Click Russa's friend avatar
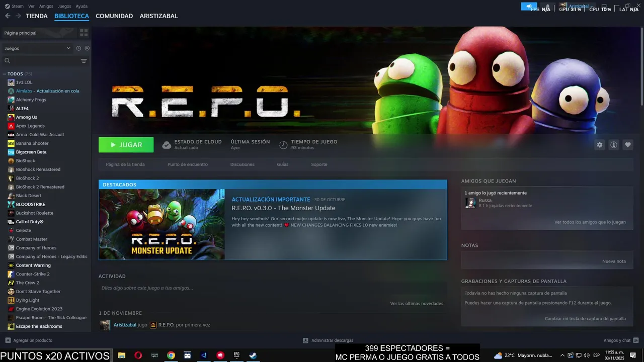This screenshot has height=362, width=644. [470, 203]
